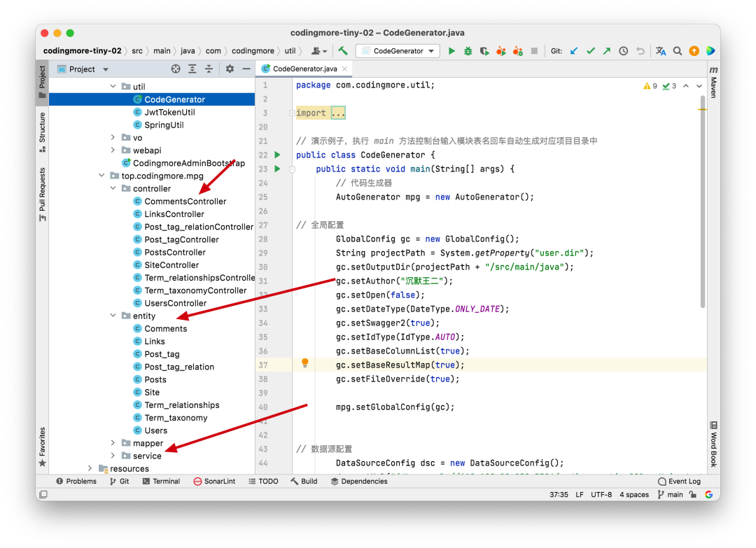Viewport: 756px width, 548px height.
Task: Show Git history clock icon
Action: coord(624,51)
